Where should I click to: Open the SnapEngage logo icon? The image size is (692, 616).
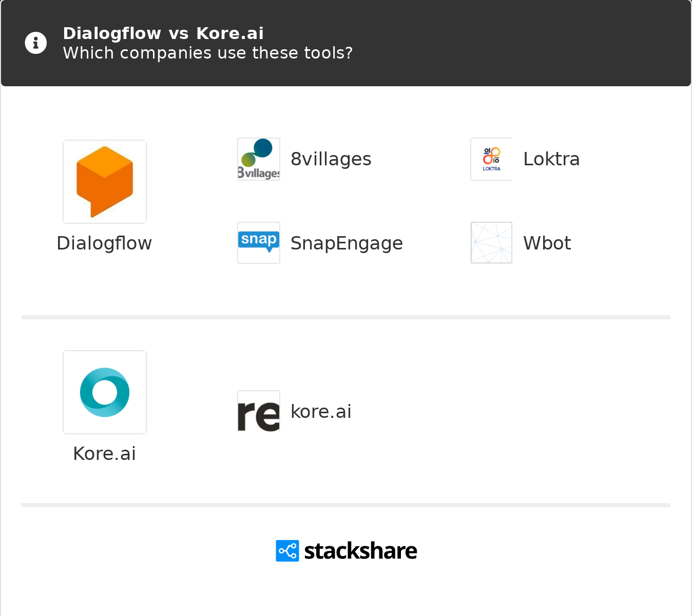tap(258, 242)
